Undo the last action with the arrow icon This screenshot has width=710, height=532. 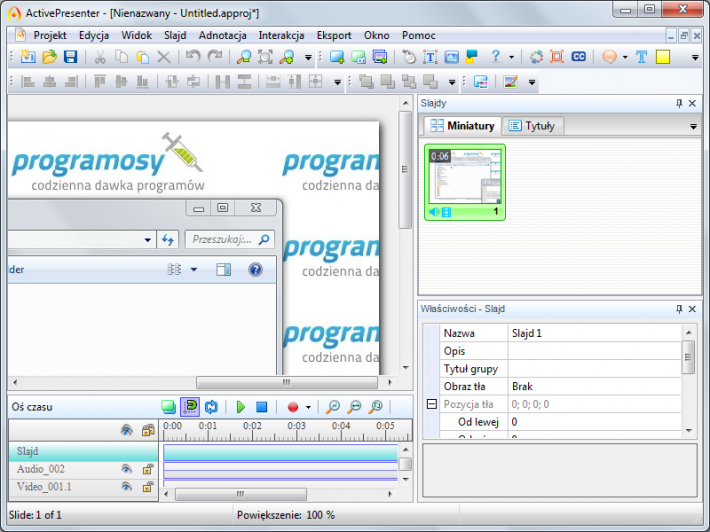[x=193, y=57]
